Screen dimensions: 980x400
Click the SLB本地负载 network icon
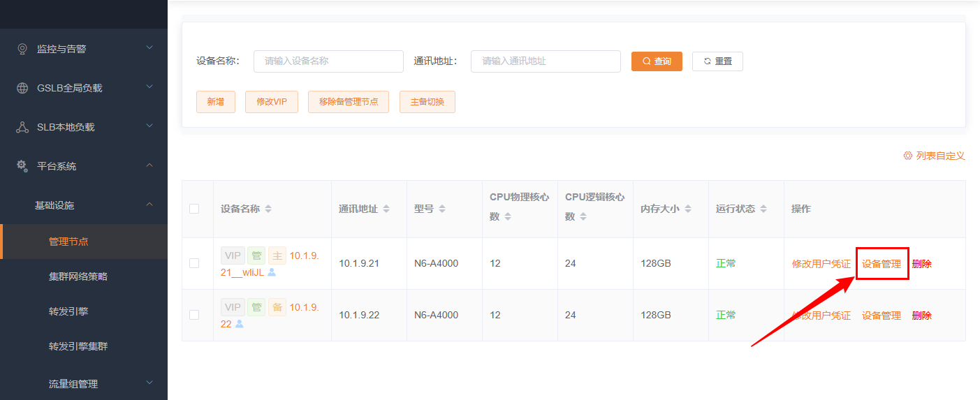[x=22, y=127]
